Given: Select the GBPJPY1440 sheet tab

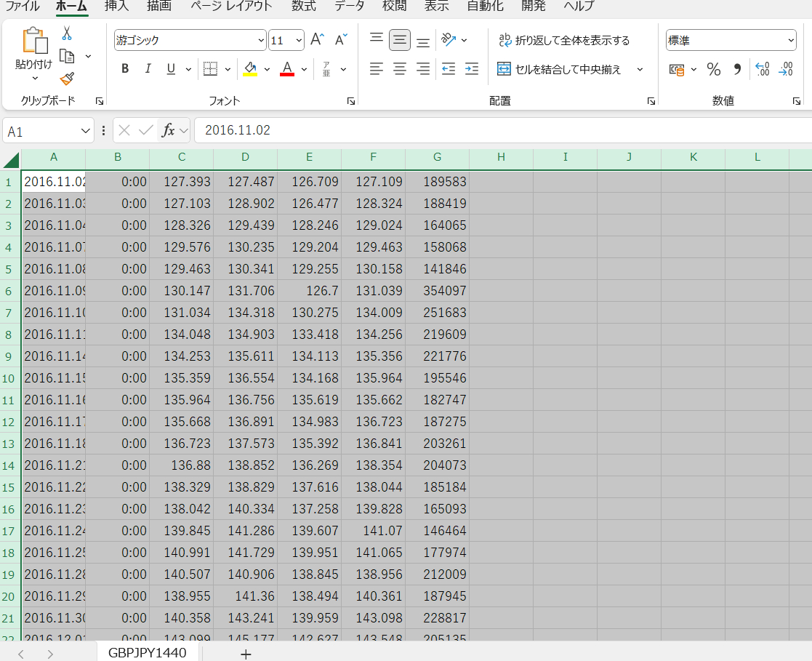Looking at the screenshot, I should tap(148, 653).
